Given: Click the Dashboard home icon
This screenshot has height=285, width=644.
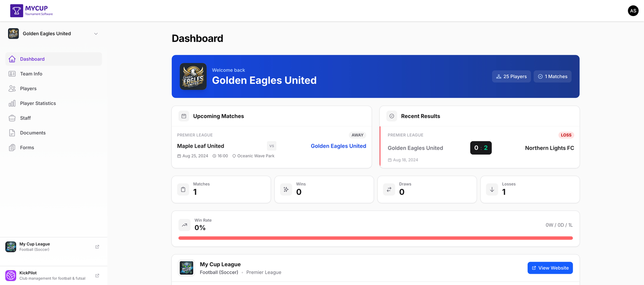Looking at the screenshot, I should click(12, 59).
